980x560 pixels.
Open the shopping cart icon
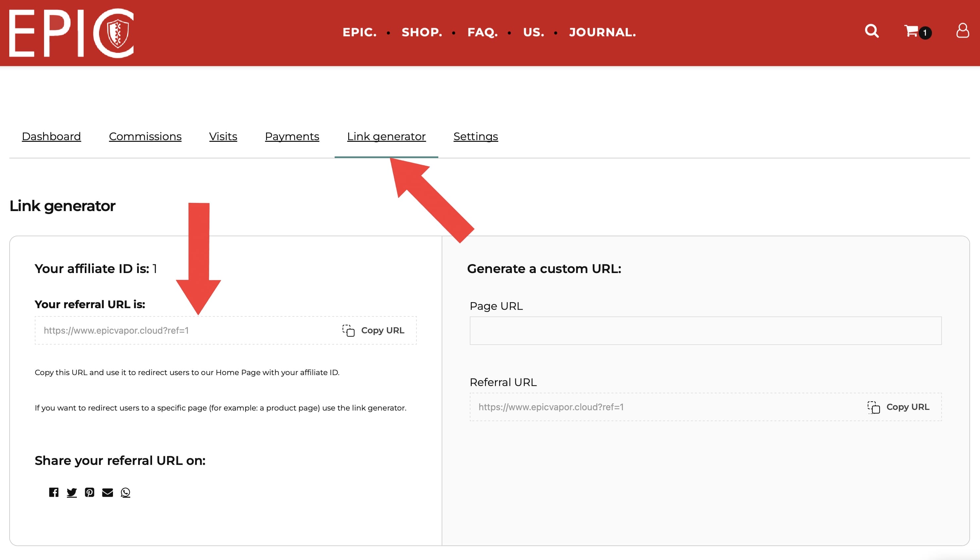pyautogui.click(x=912, y=31)
